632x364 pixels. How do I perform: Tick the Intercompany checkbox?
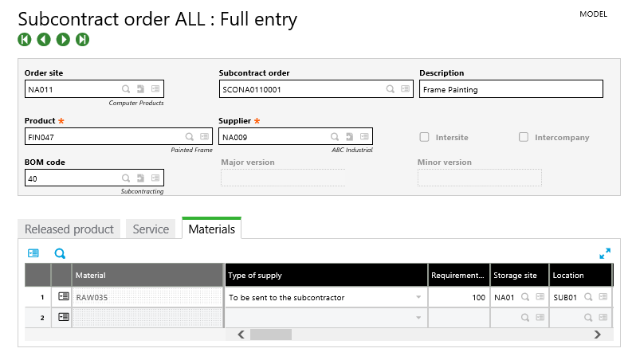pyautogui.click(x=524, y=137)
